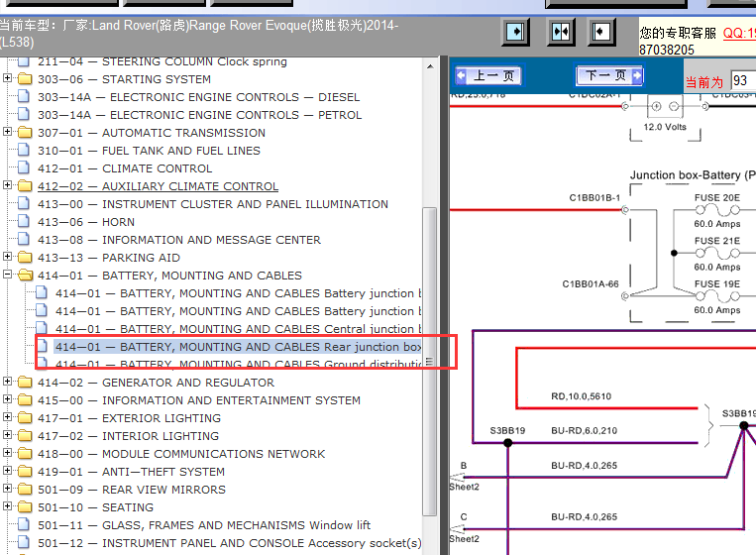The height and width of the screenshot is (555, 756).
Task: Click the expand-left-panel arrow icon
Action: 600,33
